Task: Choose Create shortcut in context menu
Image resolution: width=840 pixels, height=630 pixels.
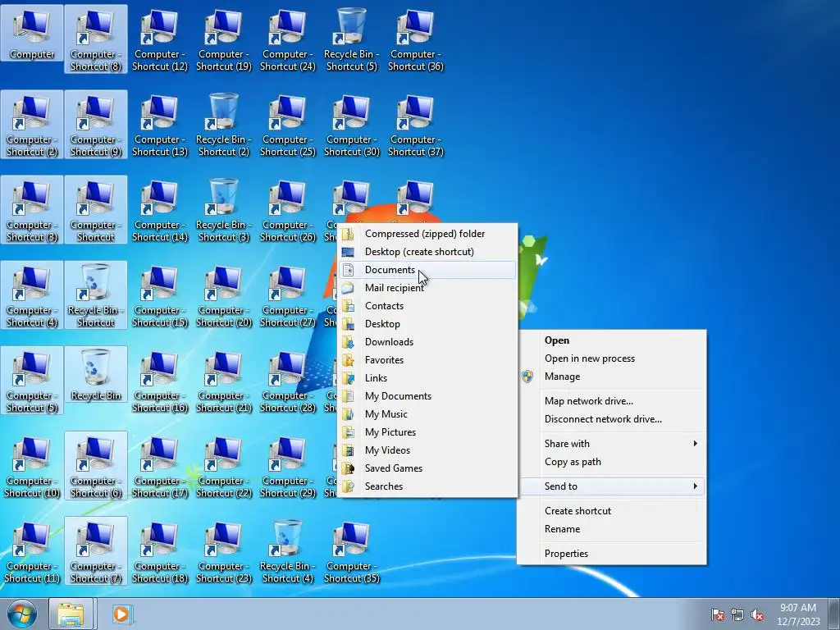Action: (x=611, y=511)
